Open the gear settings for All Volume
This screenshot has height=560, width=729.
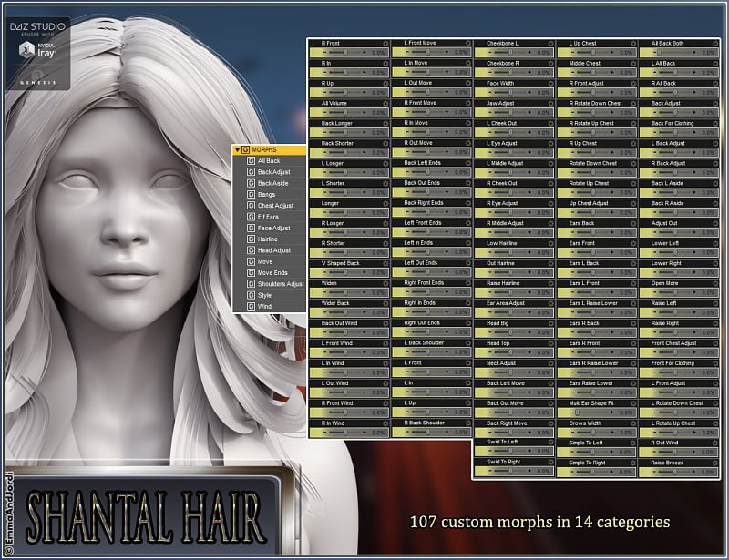click(x=385, y=103)
